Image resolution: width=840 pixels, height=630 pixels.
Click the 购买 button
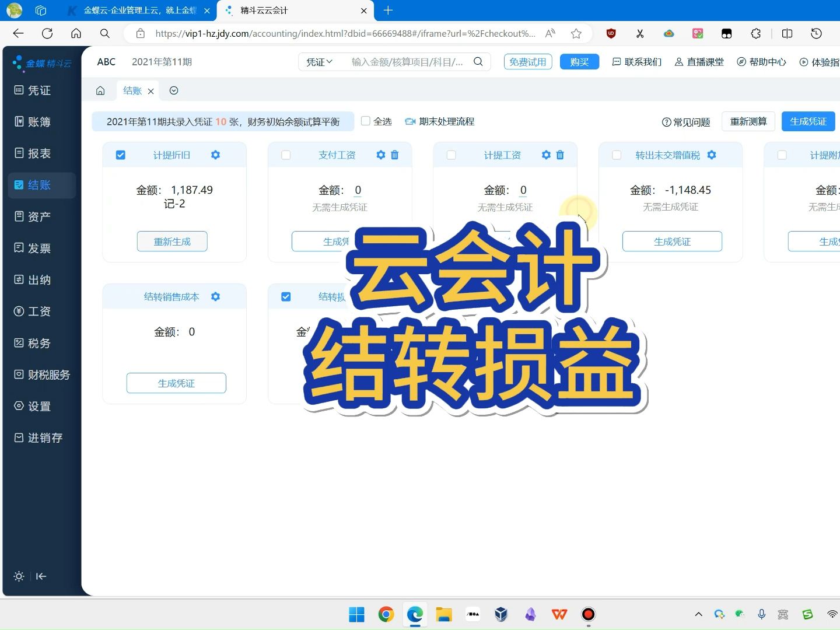[579, 62]
